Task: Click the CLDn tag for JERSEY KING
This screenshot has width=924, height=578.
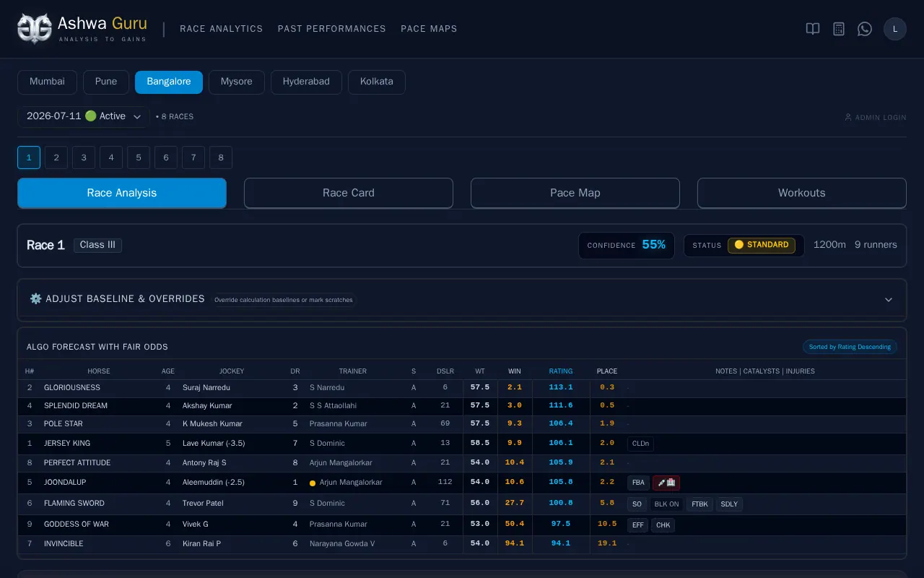Action: (640, 444)
